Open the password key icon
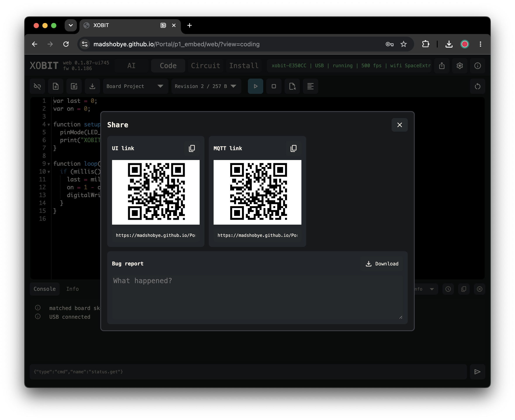 [389, 44]
